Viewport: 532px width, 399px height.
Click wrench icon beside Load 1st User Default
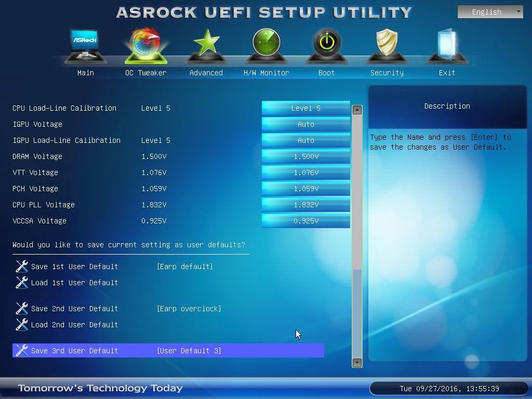tap(22, 282)
